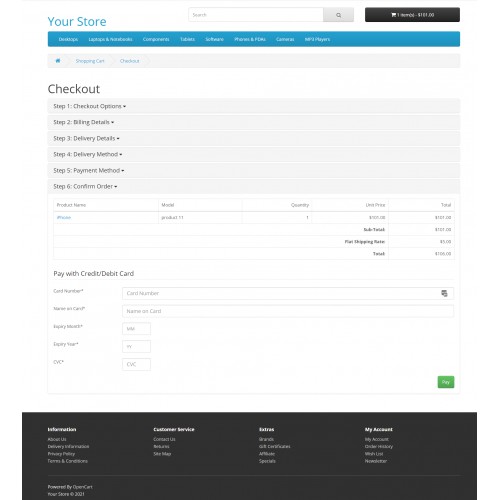Open the home icon breadcrumb

click(x=58, y=61)
